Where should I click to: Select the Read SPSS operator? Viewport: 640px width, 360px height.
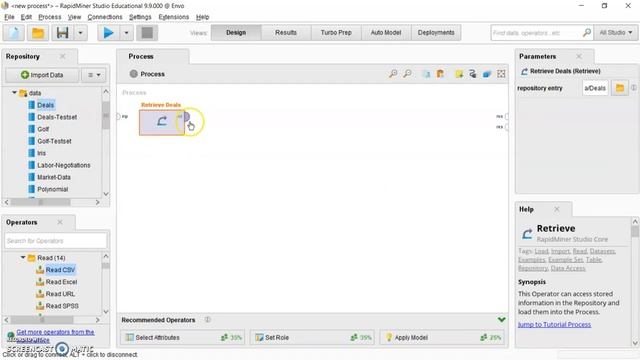click(x=62, y=306)
